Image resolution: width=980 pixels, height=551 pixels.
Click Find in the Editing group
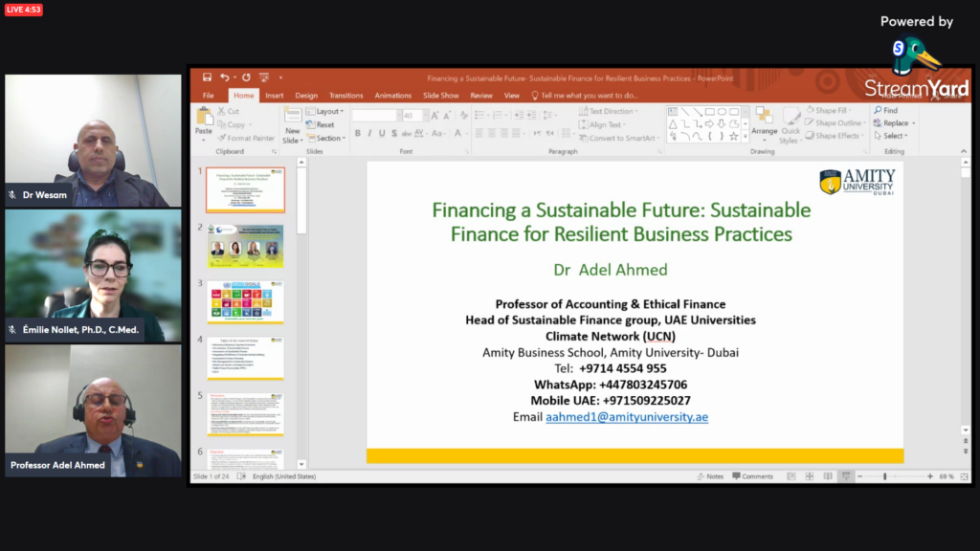885,111
